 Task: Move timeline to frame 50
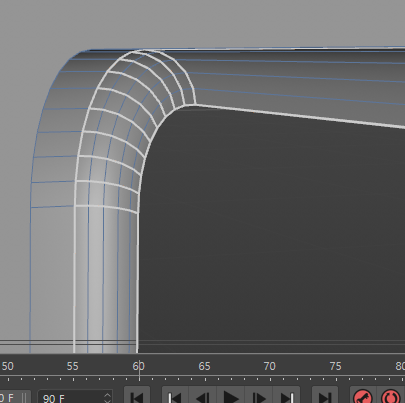point(8,366)
